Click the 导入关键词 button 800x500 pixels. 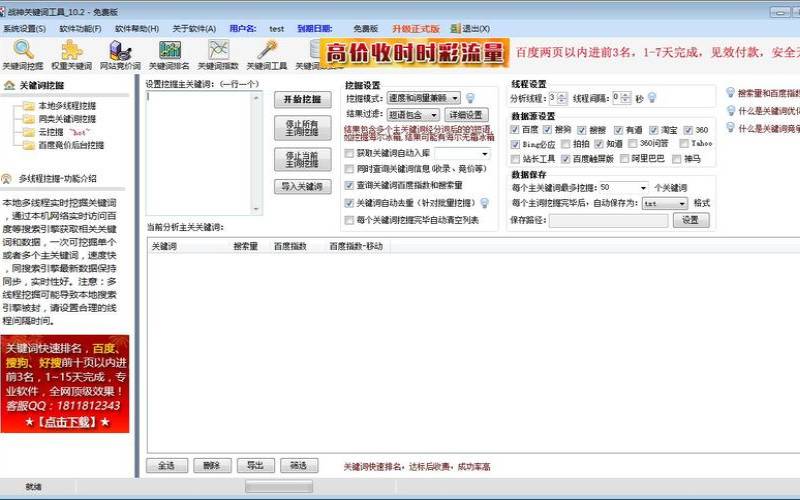point(303,187)
